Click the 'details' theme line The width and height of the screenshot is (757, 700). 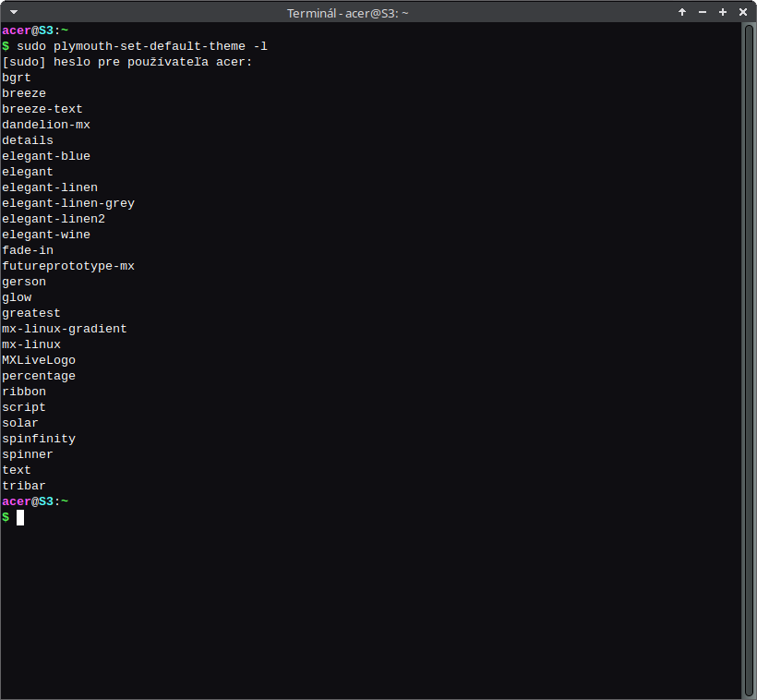click(28, 140)
